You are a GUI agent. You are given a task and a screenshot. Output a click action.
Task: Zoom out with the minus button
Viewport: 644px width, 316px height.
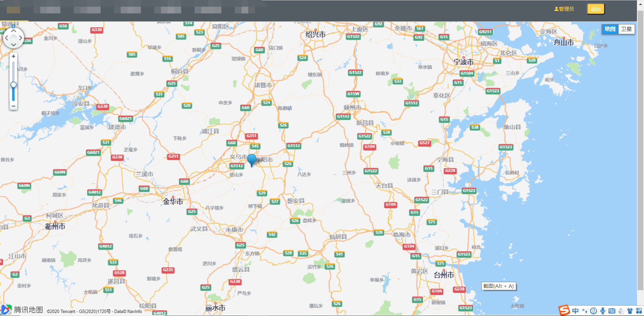point(13,106)
